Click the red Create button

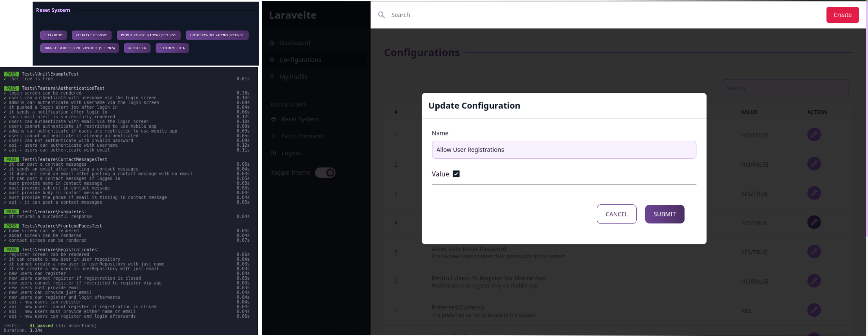click(x=842, y=15)
